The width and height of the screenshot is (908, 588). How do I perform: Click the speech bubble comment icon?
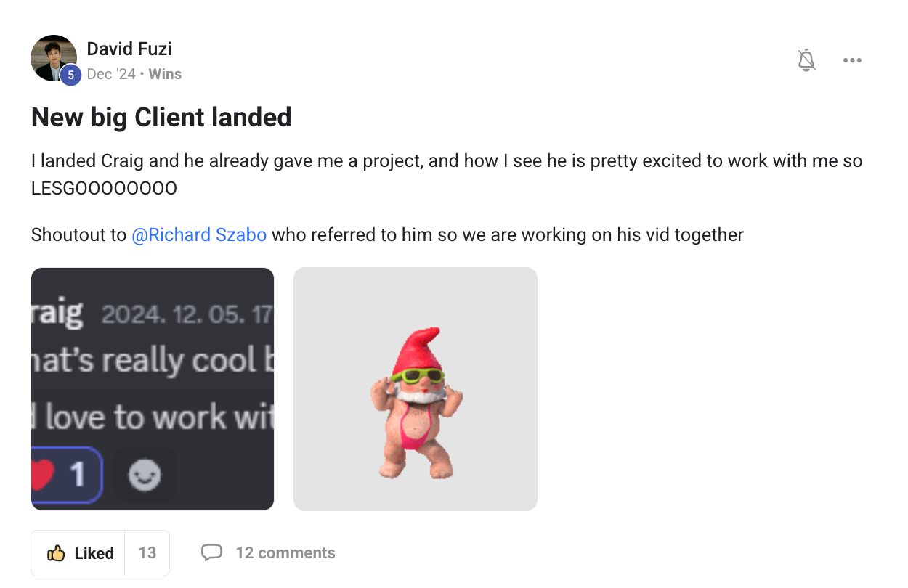click(211, 553)
